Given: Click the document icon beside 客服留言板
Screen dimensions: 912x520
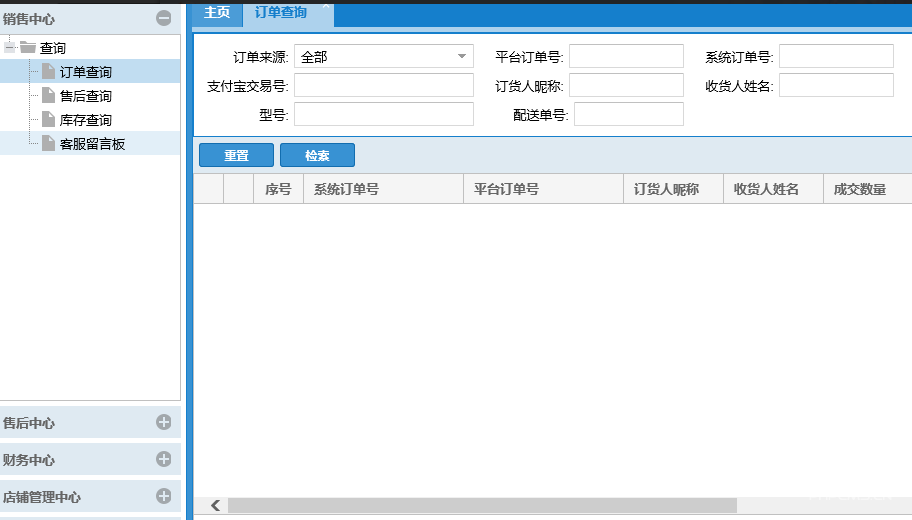Looking at the screenshot, I should [x=48, y=143].
